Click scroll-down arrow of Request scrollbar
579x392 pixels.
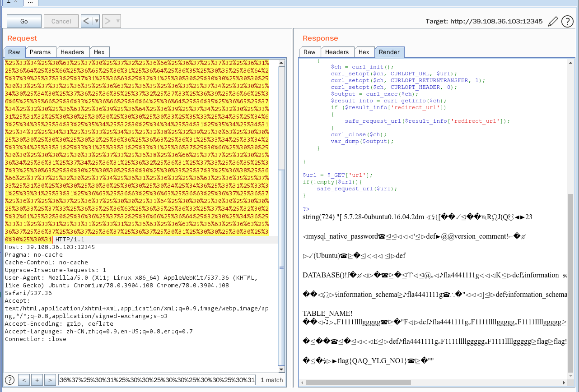(282, 369)
